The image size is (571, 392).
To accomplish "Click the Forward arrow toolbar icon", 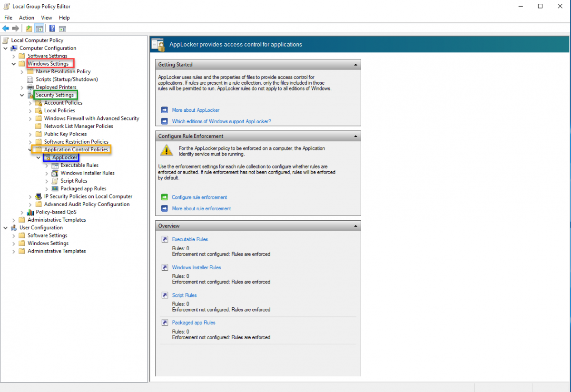I will coord(15,29).
